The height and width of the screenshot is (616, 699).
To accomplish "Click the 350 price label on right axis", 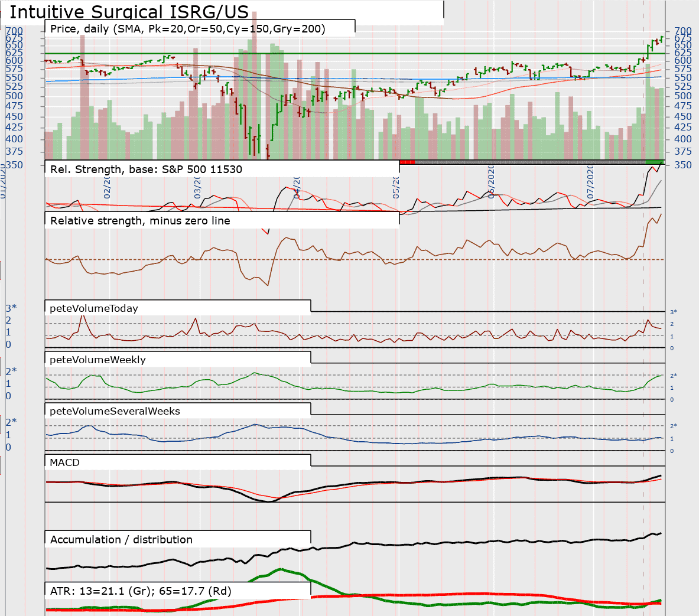I will point(682,165).
